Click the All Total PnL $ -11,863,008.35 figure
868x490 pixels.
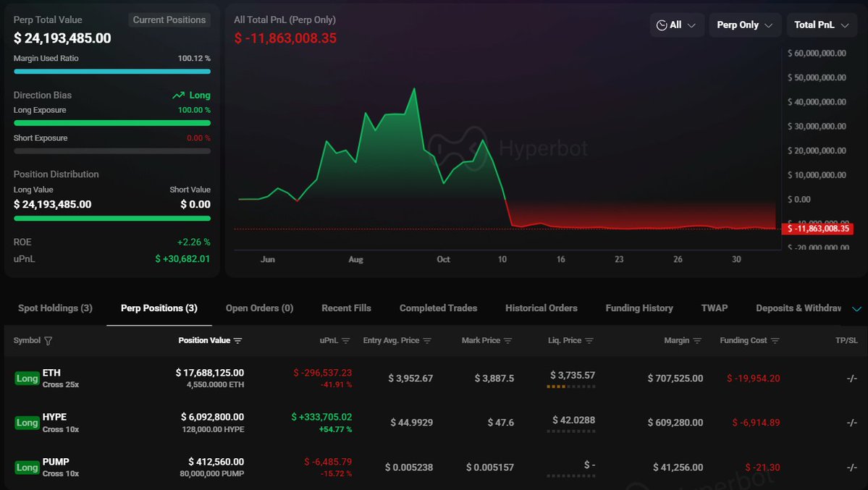tap(285, 38)
